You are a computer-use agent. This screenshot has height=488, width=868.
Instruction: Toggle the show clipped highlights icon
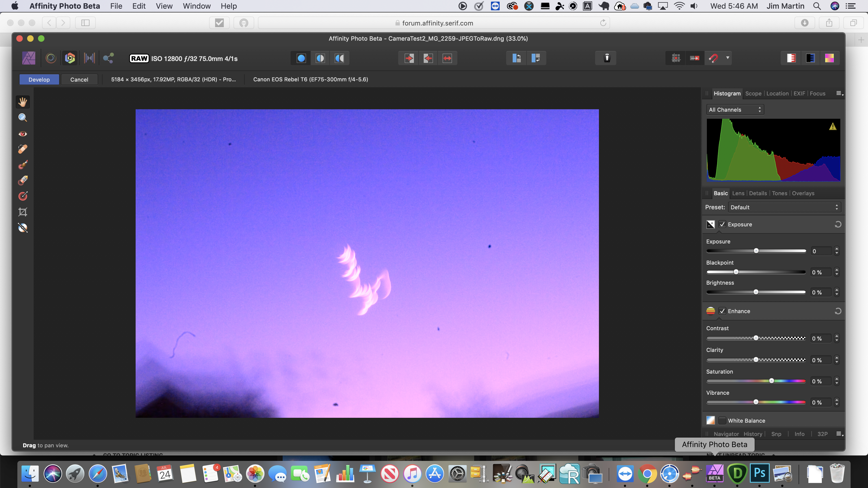pos(791,58)
